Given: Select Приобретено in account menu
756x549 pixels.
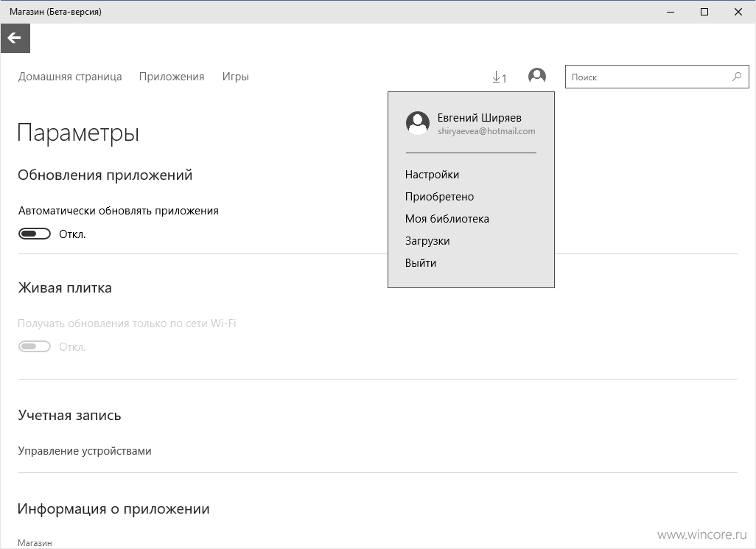Looking at the screenshot, I should coord(439,197).
